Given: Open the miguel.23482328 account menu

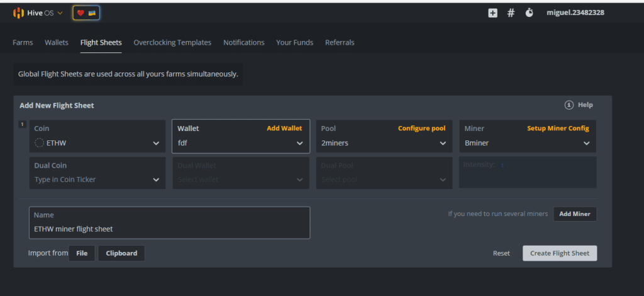Looking at the screenshot, I should tap(575, 13).
